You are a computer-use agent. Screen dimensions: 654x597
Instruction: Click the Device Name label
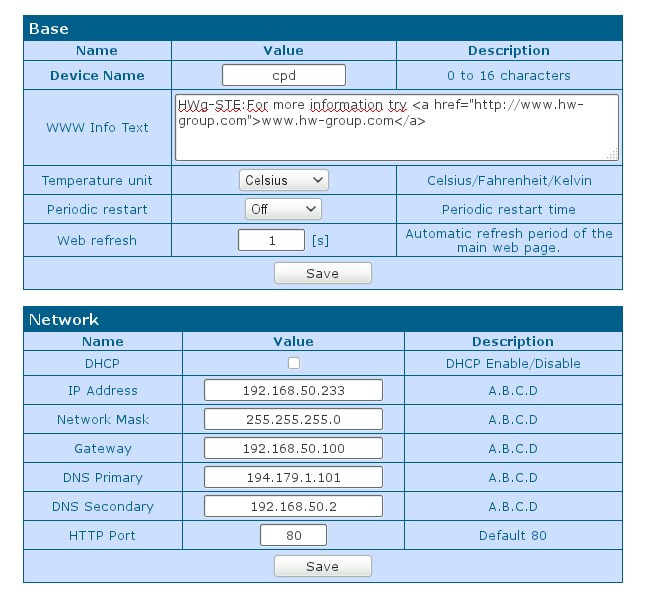[x=97, y=75]
